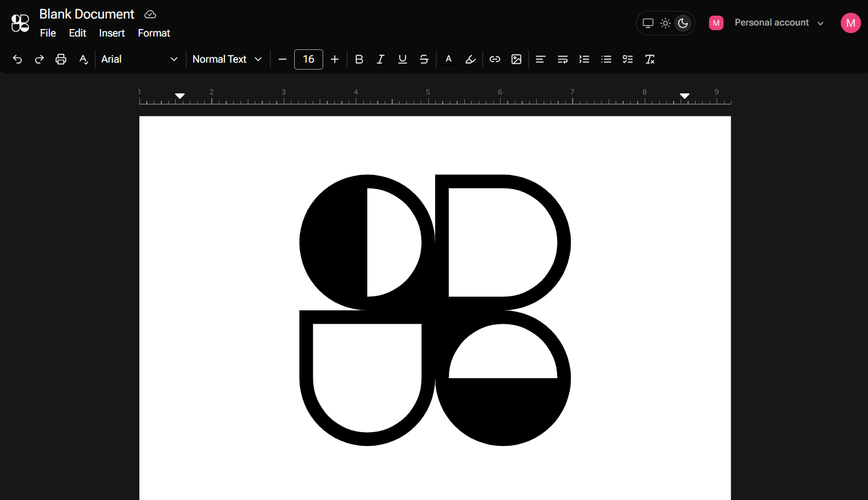868x500 pixels.
Task: Print the document with the printer icon
Action: pos(61,59)
